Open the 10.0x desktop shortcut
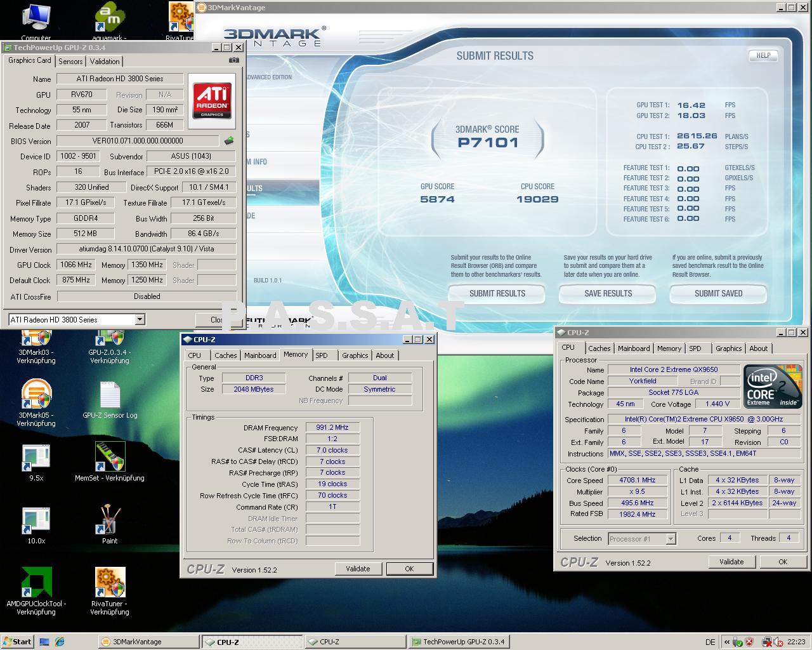The width and height of the screenshot is (812, 650). (36, 526)
